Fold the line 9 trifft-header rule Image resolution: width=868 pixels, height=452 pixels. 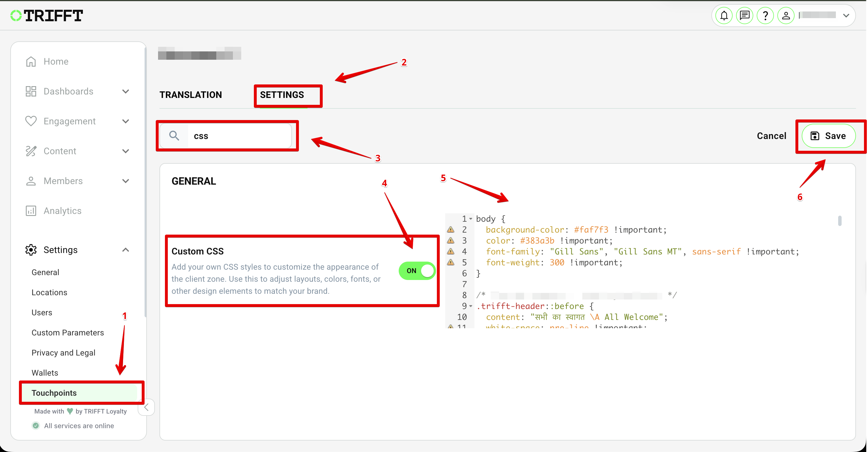click(471, 306)
